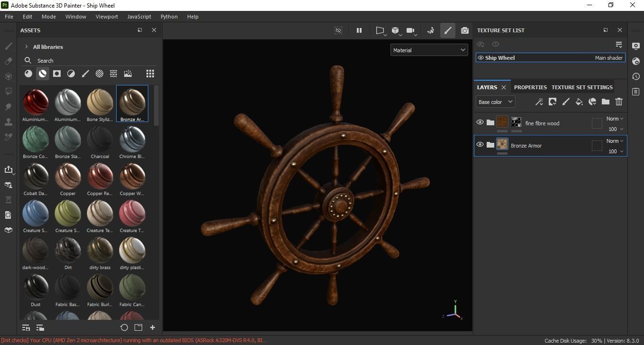644x345 pixels.
Task: Select the Projection tool in left toolbar
Action: pos(8,76)
